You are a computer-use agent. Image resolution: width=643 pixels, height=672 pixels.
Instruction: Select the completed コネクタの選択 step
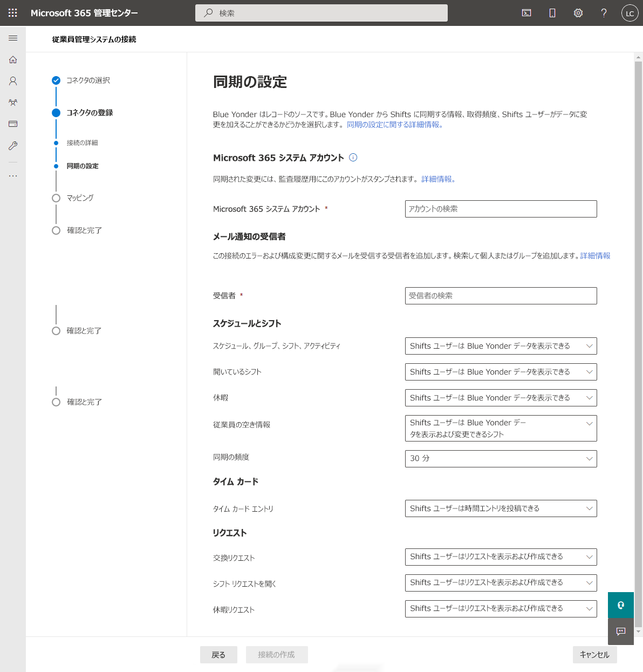[81, 80]
